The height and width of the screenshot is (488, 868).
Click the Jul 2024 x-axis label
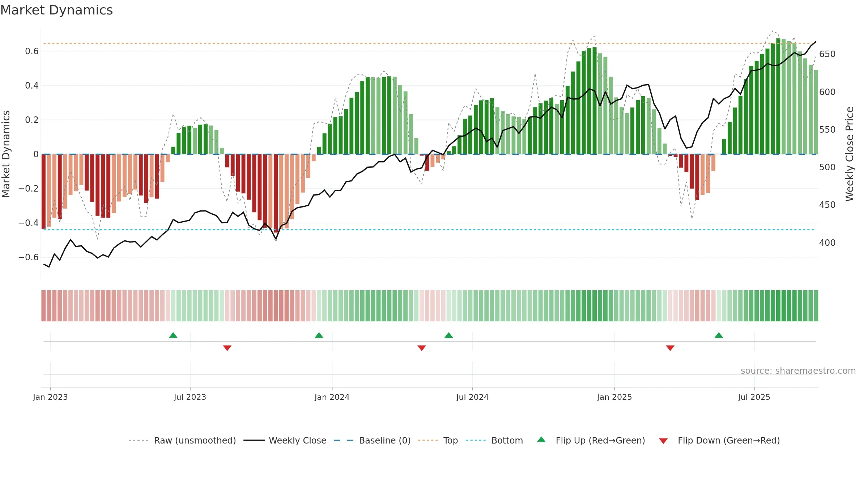tap(472, 397)
